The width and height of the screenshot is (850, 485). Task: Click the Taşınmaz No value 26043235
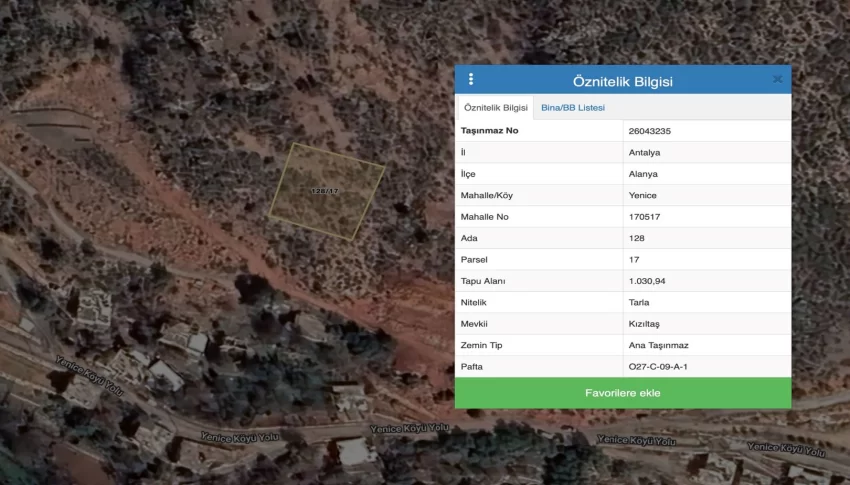[x=649, y=131]
